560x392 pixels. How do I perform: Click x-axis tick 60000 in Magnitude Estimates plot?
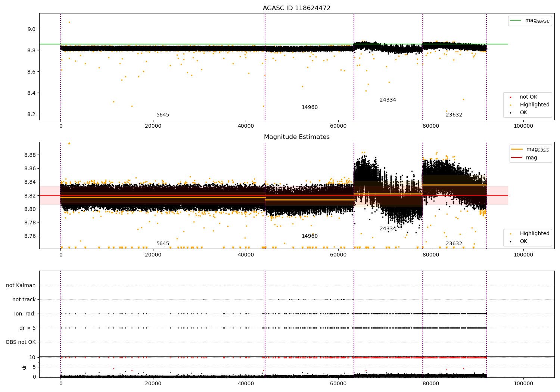coord(338,255)
